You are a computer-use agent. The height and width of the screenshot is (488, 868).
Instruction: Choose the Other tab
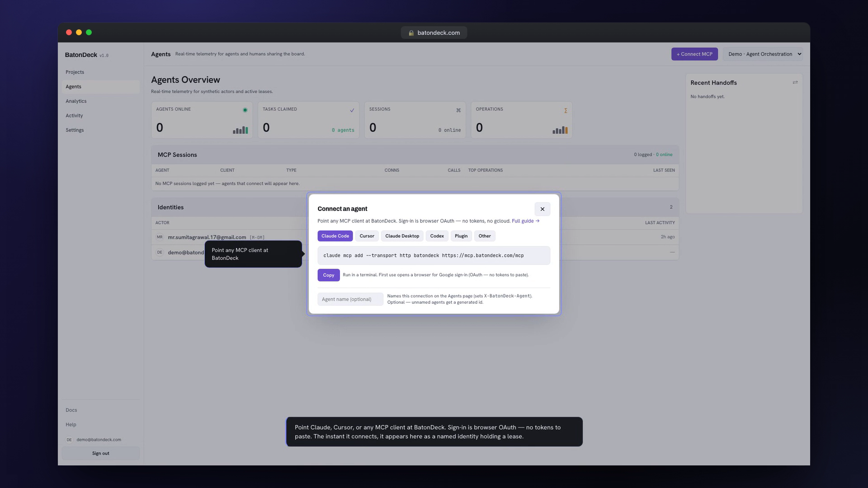click(x=485, y=236)
